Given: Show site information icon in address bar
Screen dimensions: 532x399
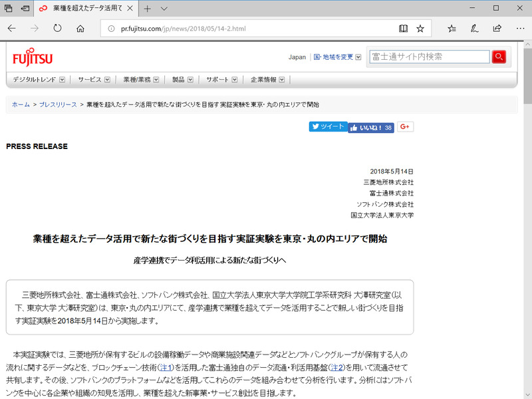Looking at the screenshot, I should pyautogui.click(x=111, y=29).
